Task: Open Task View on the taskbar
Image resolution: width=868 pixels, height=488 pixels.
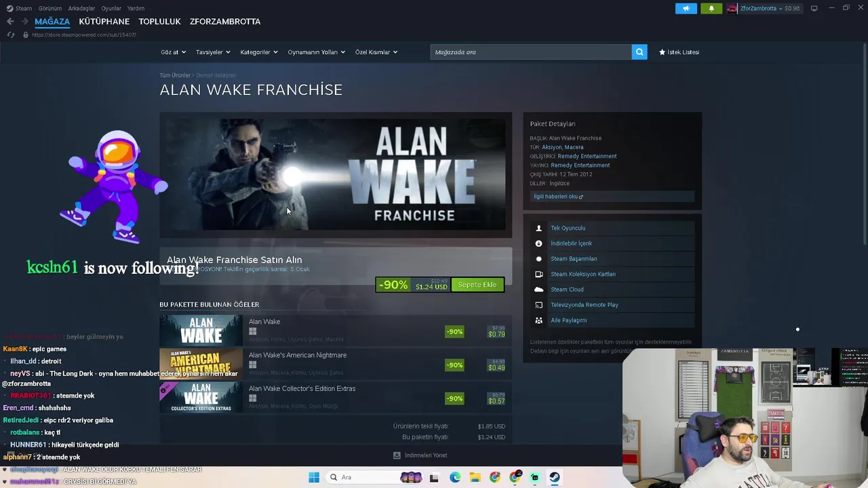Action: click(x=434, y=477)
